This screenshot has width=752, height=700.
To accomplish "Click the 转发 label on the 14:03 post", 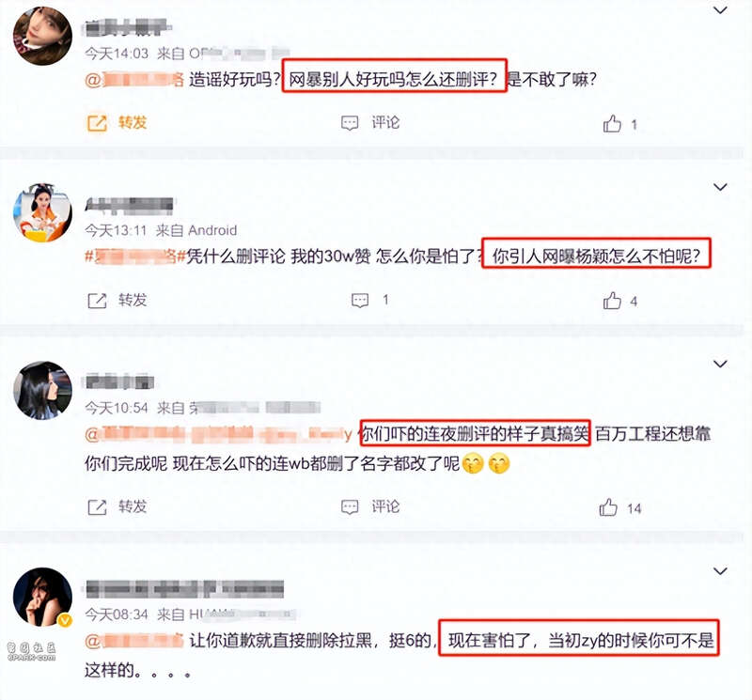I will pos(133,123).
